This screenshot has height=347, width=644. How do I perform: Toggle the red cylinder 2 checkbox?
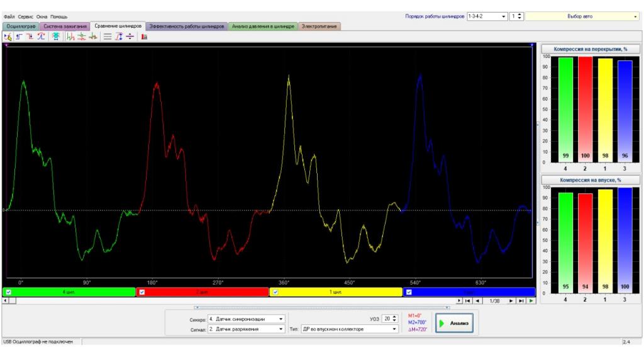142,292
